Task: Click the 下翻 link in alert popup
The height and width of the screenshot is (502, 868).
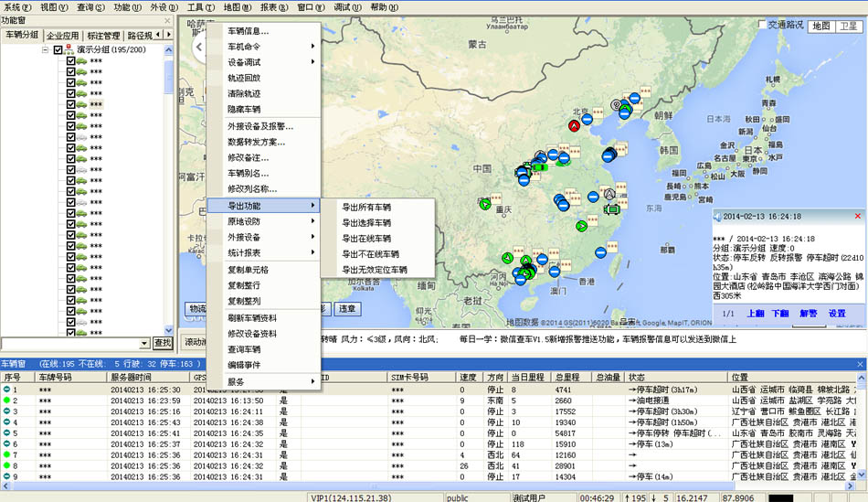Action: pos(779,313)
